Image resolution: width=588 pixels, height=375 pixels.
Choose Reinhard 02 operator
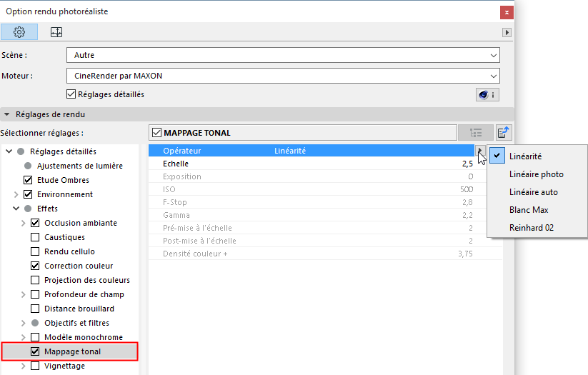(x=537, y=228)
